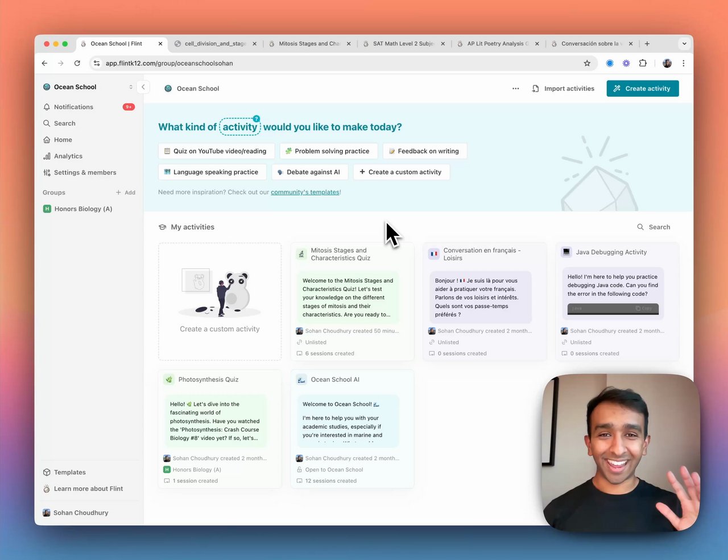Search within My activities
Image resolution: width=728 pixels, height=560 pixels.
click(653, 227)
